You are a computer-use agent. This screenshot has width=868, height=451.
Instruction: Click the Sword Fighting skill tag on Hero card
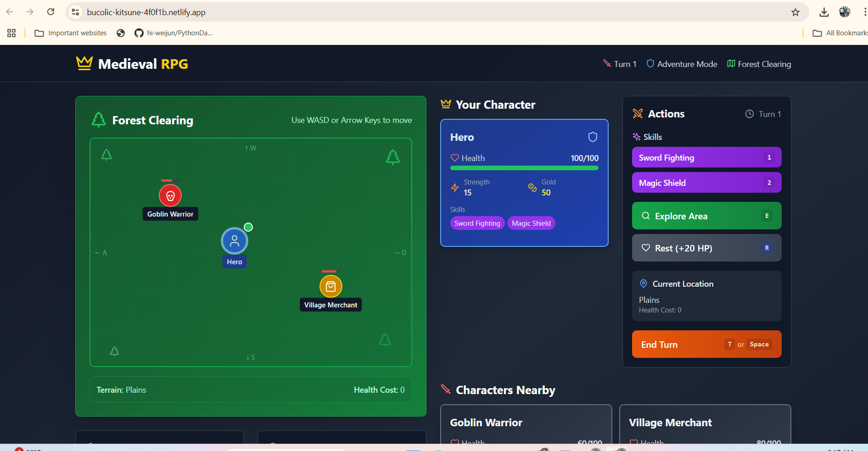477,223
